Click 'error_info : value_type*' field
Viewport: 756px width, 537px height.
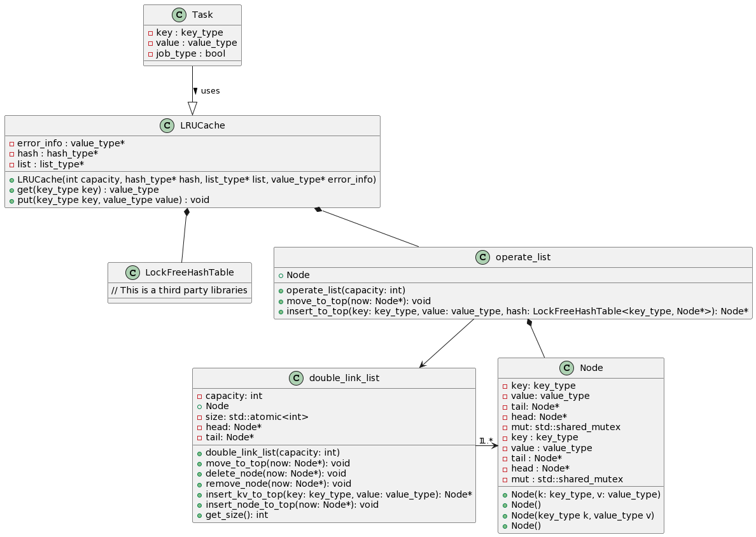point(71,144)
